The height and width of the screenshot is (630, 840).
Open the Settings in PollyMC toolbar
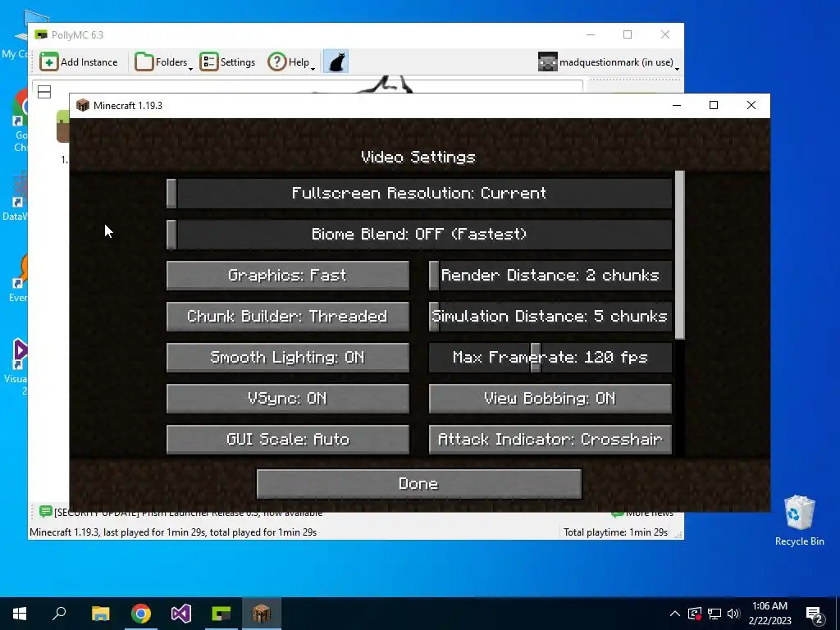227,62
